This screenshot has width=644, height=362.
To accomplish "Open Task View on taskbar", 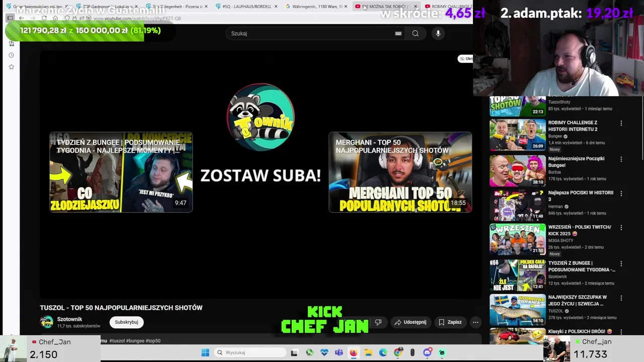I will pos(294,352).
